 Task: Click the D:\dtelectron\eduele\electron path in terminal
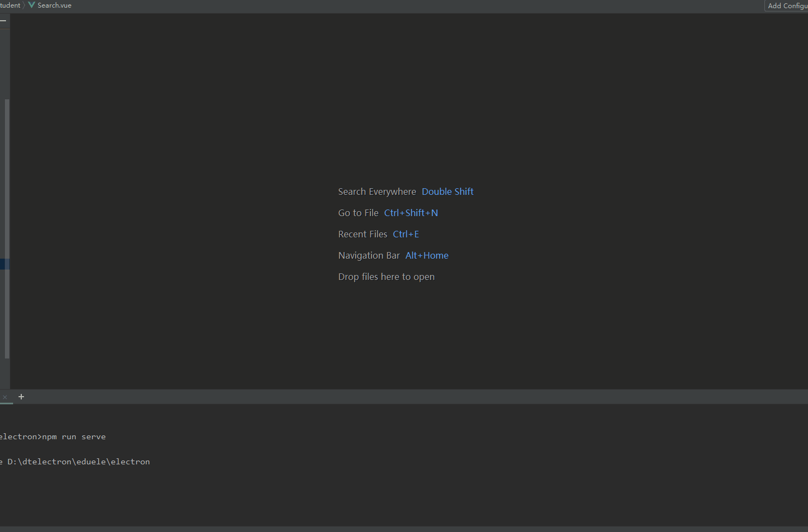click(x=79, y=462)
